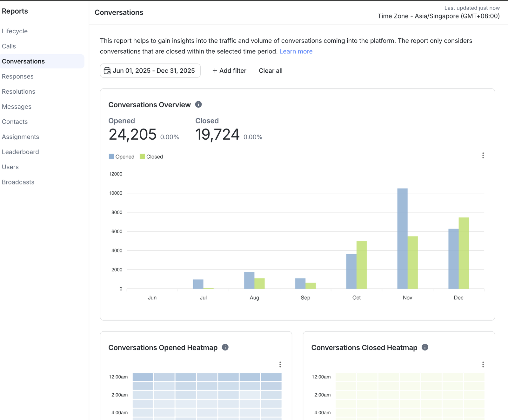Click the 2:00am label in Closed Heatmap
Viewport: 508px width, 420px height.
pos(322,395)
